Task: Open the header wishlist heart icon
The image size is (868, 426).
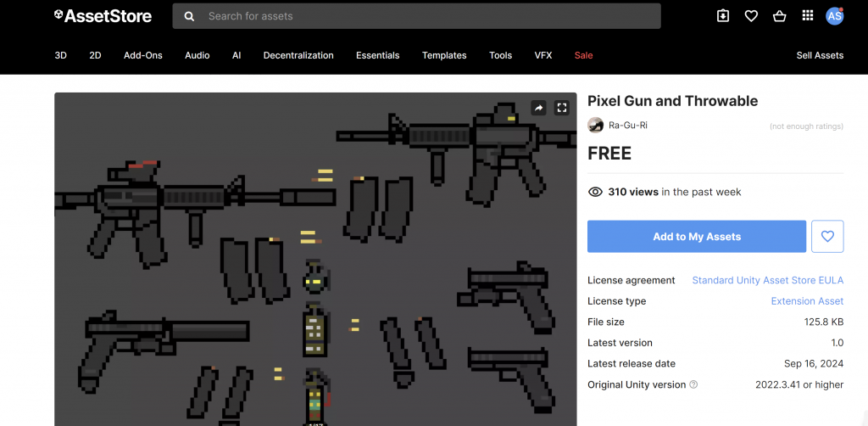Action: (x=751, y=16)
